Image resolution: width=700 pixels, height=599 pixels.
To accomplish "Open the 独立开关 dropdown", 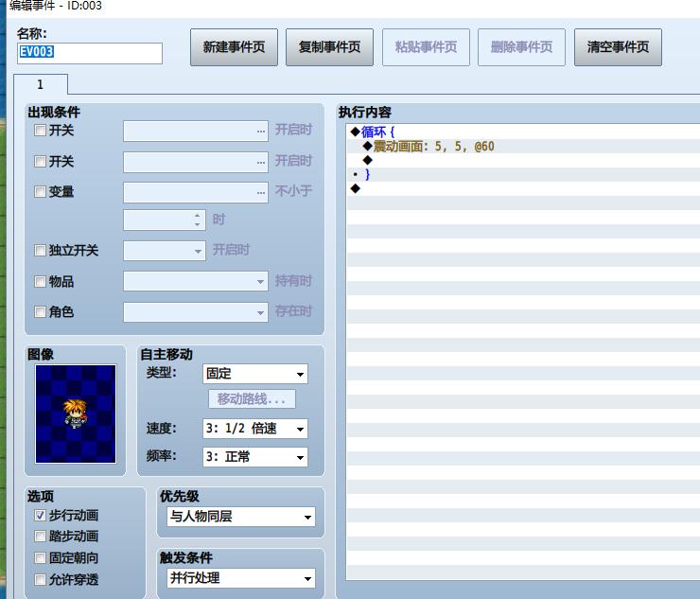I will coord(165,251).
